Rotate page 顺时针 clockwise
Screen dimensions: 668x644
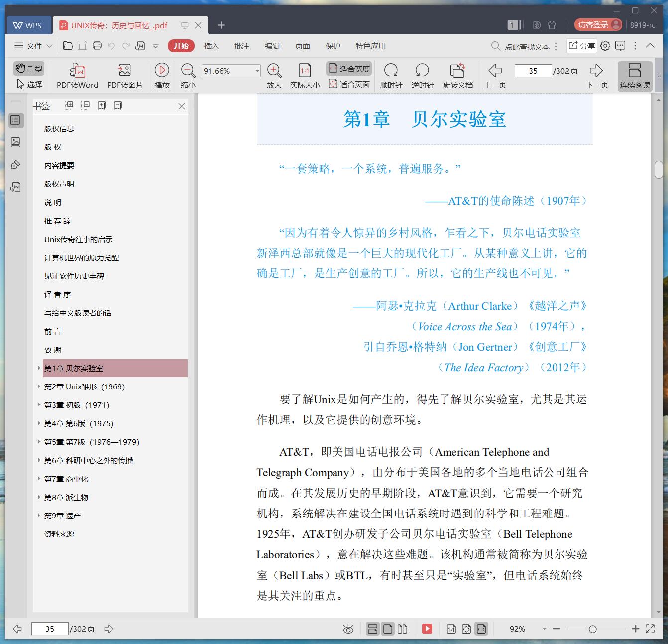[391, 76]
